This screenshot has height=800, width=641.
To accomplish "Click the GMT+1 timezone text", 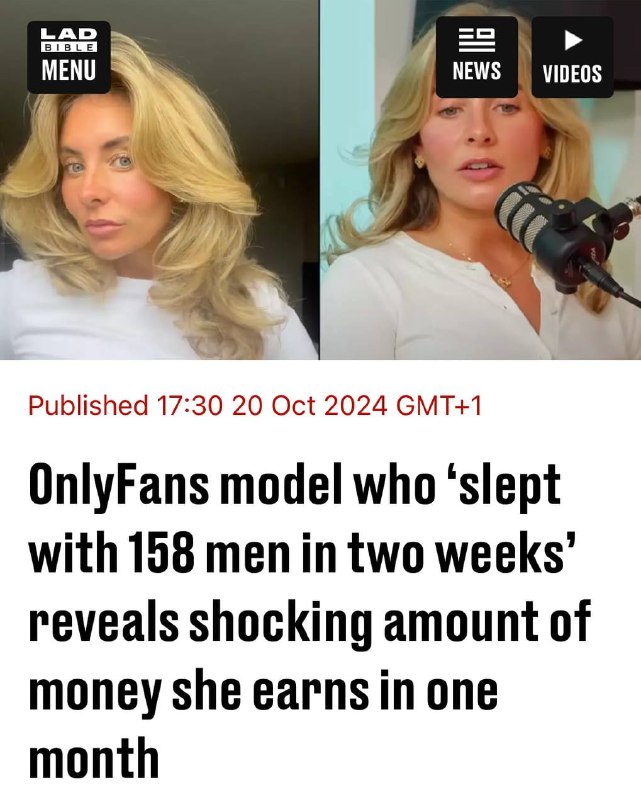I will 439,406.
